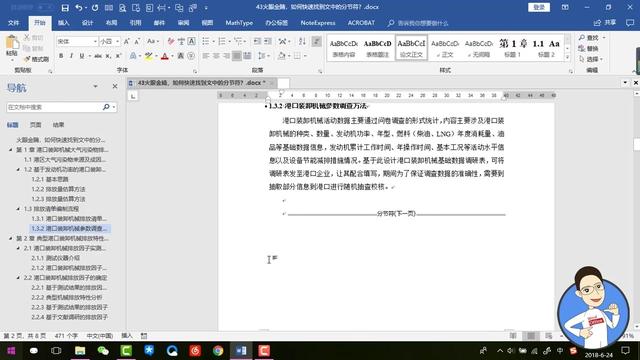Image resolution: width=640 pixels, height=360 pixels.
Task: Save the document from Quick Access Toolbar
Action: click(x=65, y=7)
